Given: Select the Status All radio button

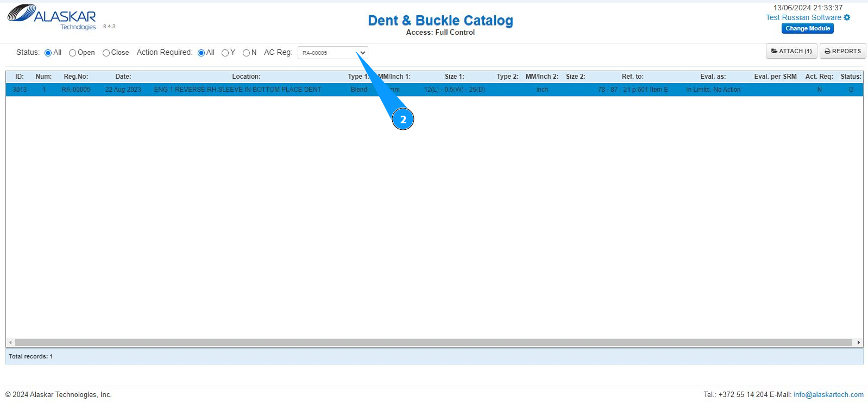Looking at the screenshot, I should [x=48, y=53].
